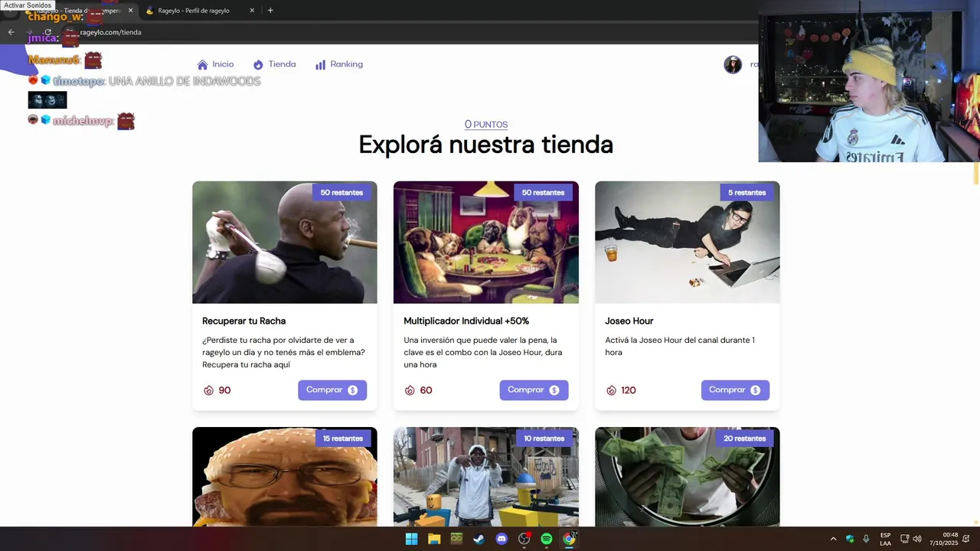Open the Inicio home link
This screenshot has height=551, width=980.
(x=215, y=64)
